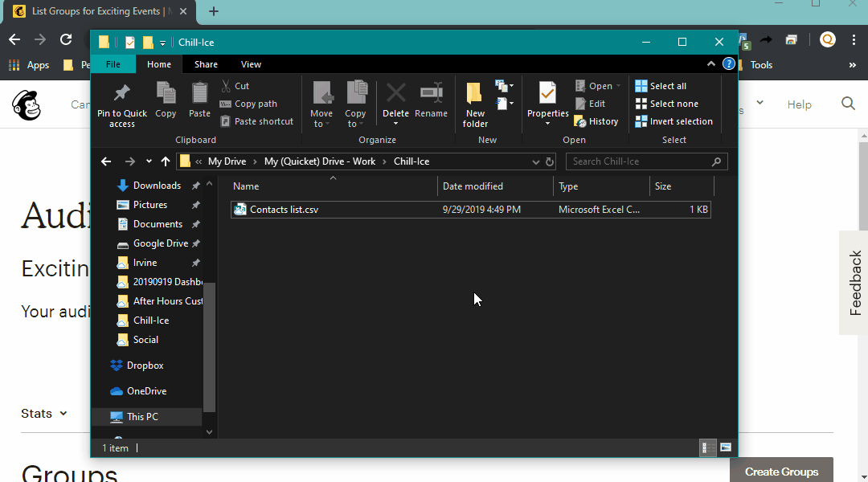Image resolution: width=868 pixels, height=482 pixels.
Task: Open Apps in the bookmarks bar
Action: [x=30, y=65]
